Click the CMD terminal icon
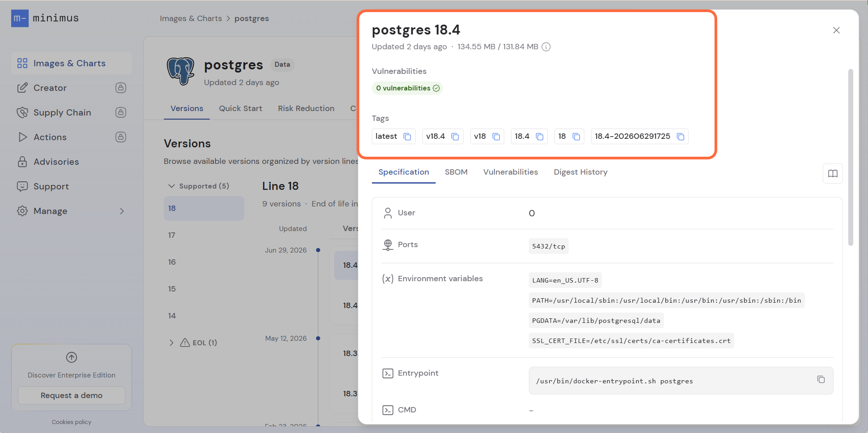 click(x=388, y=410)
